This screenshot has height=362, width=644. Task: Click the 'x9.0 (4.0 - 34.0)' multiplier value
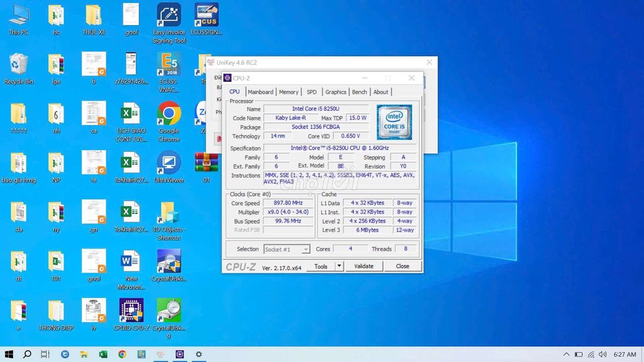click(288, 212)
